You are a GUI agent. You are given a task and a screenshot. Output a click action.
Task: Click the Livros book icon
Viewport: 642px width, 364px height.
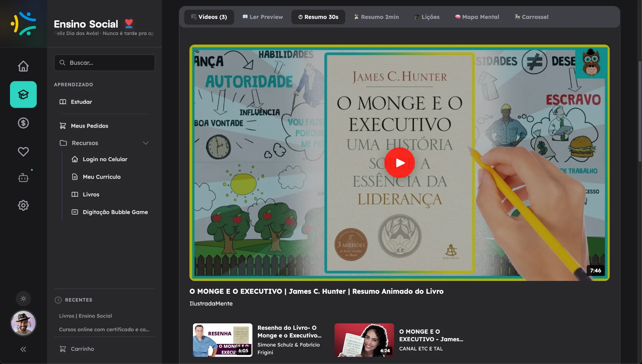click(75, 194)
